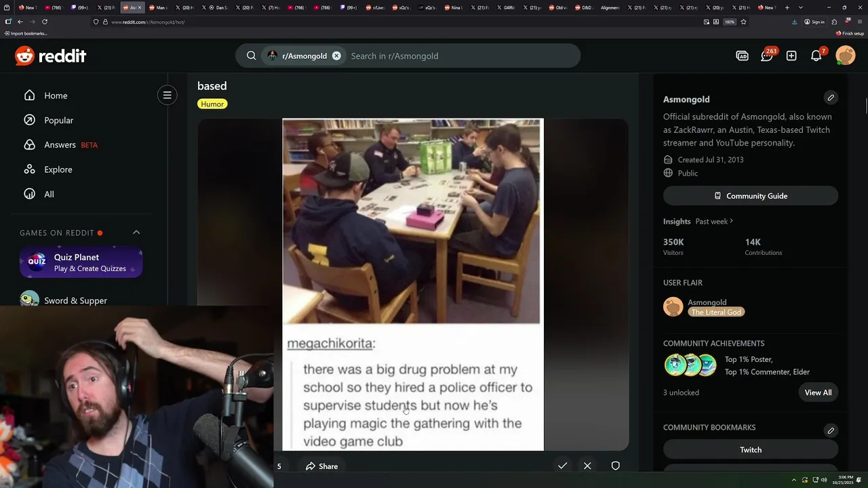Click the 14K Contributions stat
The width and height of the screenshot is (868, 488).
pyautogui.click(x=763, y=247)
